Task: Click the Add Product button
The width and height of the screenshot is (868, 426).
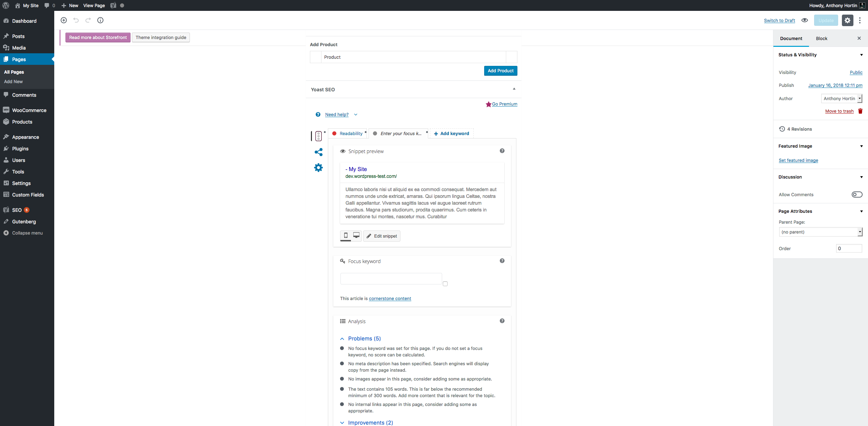Action: [x=500, y=71]
